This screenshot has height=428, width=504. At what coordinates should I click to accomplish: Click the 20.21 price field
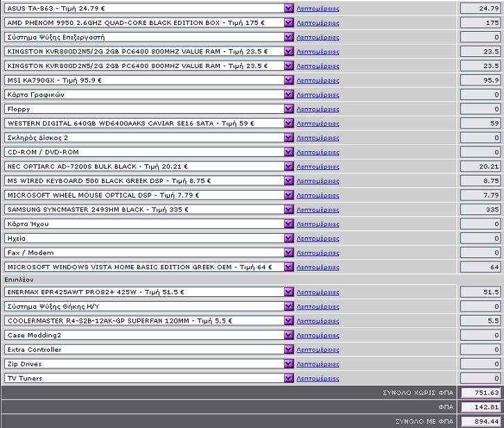(480, 166)
